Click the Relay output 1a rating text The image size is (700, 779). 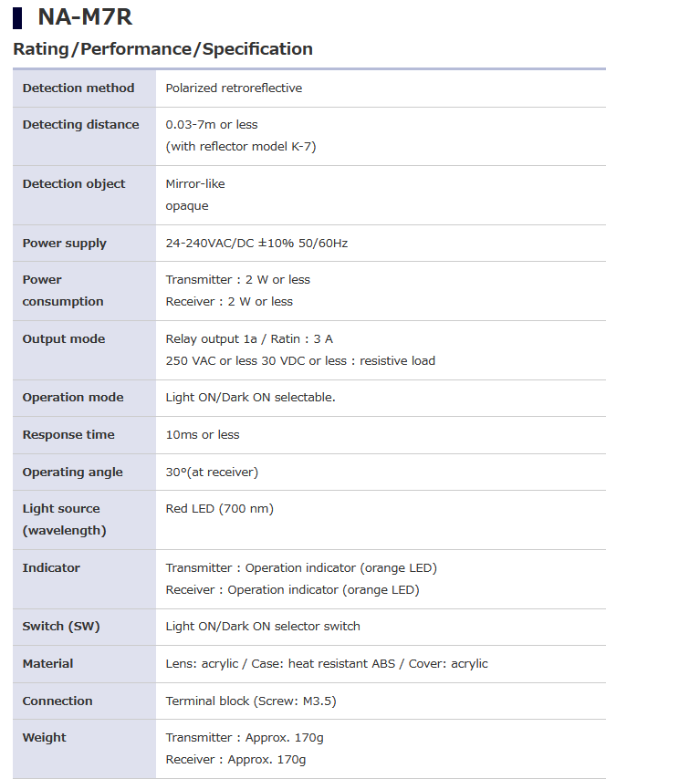tap(249, 339)
